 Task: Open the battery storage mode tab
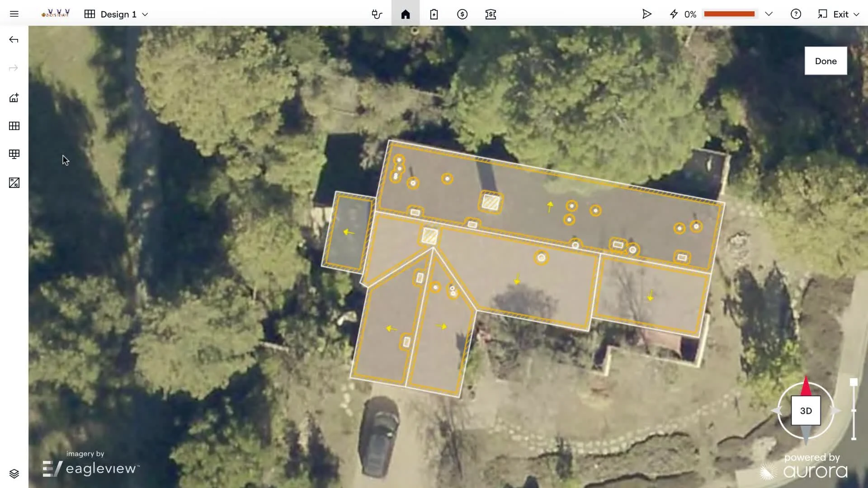(x=434, y=14)
